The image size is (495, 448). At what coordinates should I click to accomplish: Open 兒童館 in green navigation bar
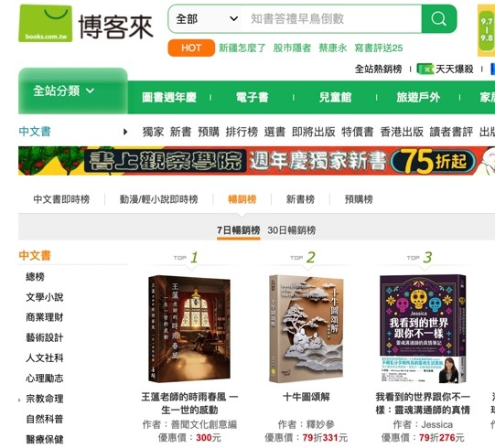pyautogui.click(x=335, y=97)
